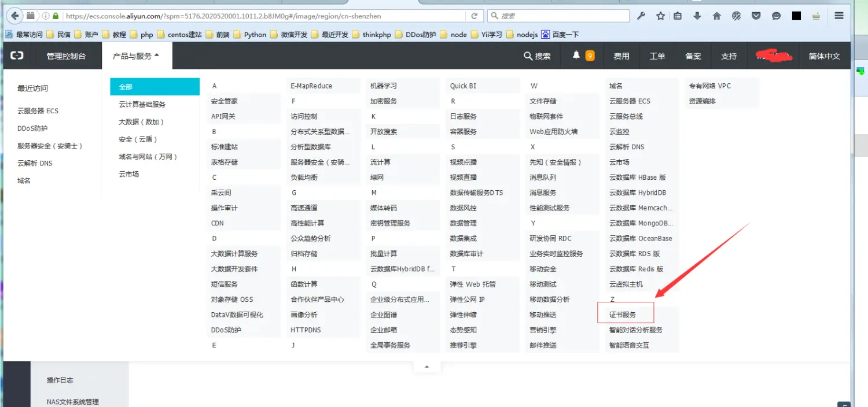Open the 百度一下 paw bookmark
This screenshot has width=868, height=407.
(x=560, y=35)
